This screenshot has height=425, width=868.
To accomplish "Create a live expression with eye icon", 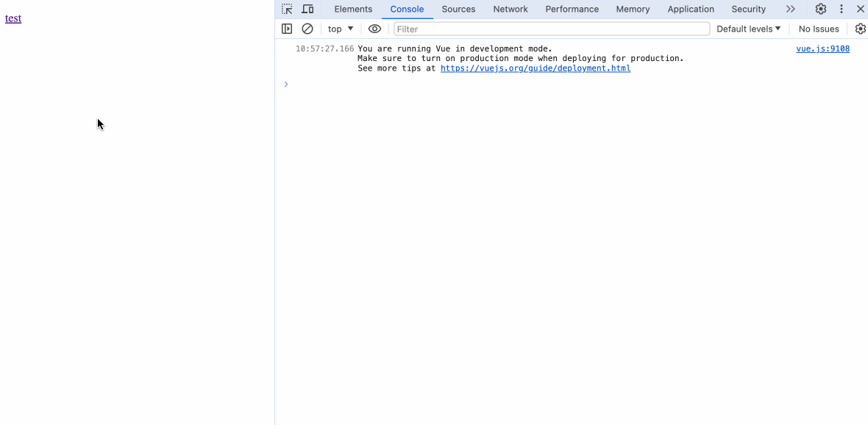I will point(374,29).
